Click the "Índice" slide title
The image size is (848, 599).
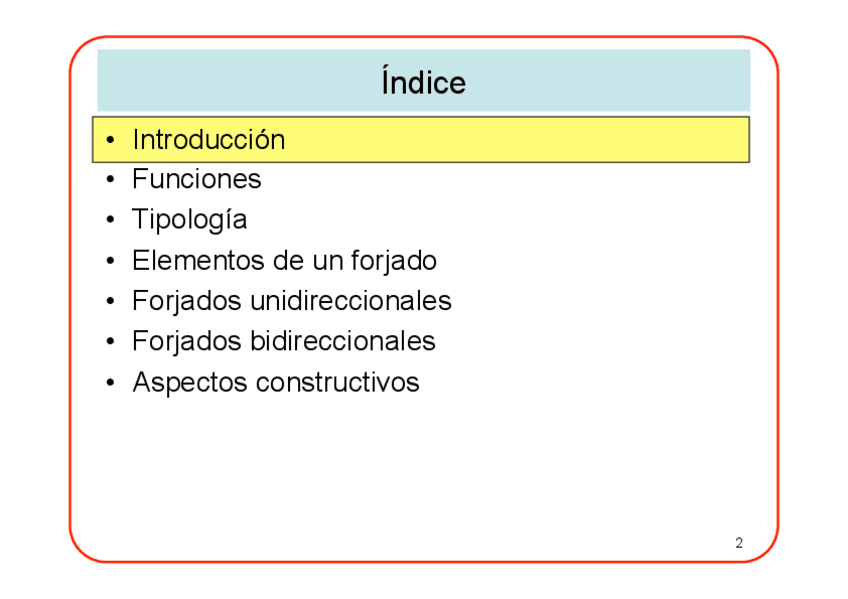click(423, 81)
